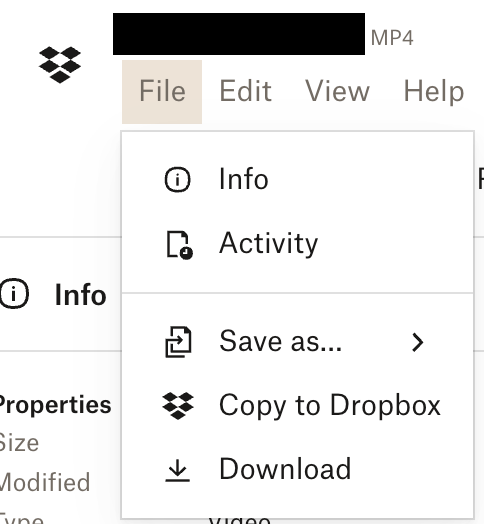Expand the Save as chevron arrow
Viewport: 484px width, 524px height.
(418, 342)
